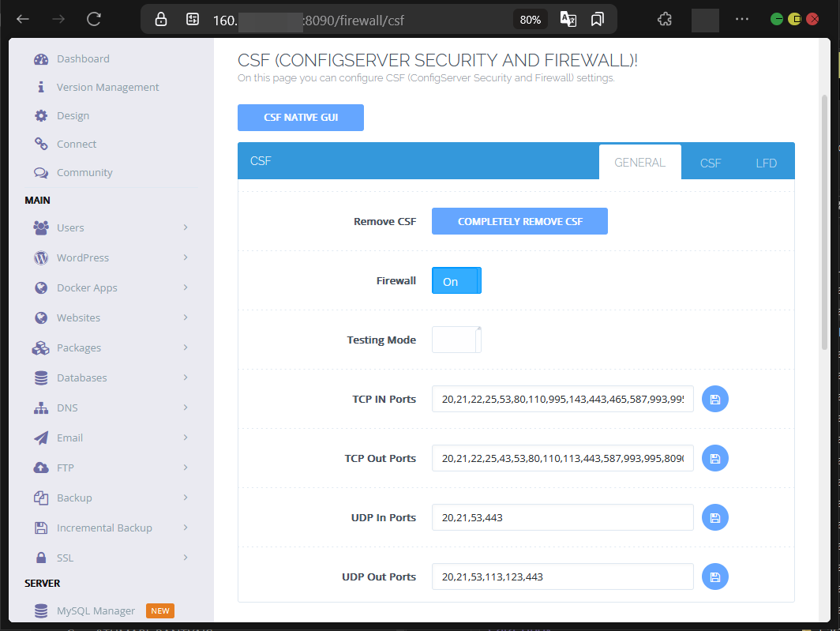Image resolution: width=840 pixels, height=631 pixels.
Task: Switch to the GENERAL tab
Action: pyautogui.click(x=639, y=163)
